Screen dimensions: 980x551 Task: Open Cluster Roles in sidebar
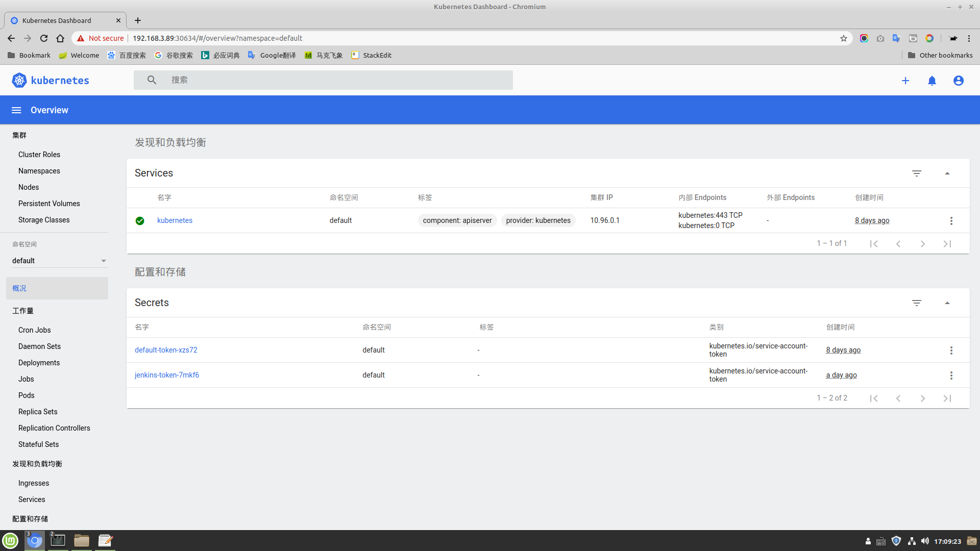coord(39,155)
